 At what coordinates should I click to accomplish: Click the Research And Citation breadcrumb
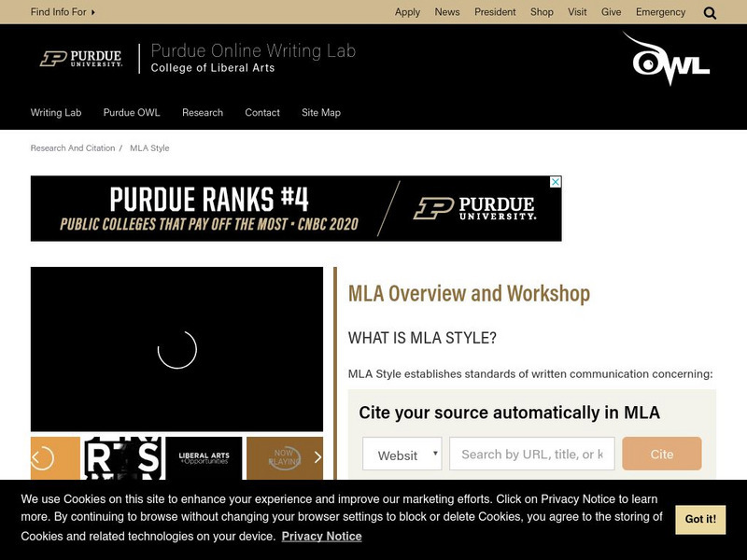(x=73, y=148)
